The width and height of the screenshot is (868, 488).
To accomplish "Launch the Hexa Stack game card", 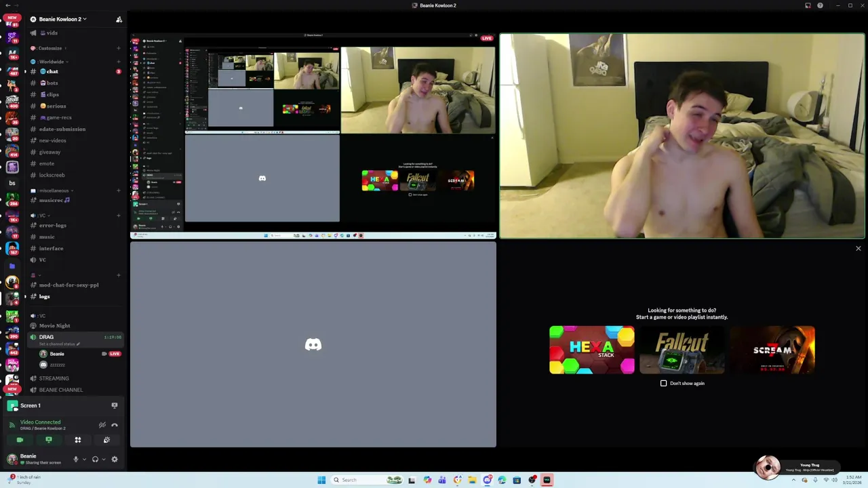I will click(592, 350).
